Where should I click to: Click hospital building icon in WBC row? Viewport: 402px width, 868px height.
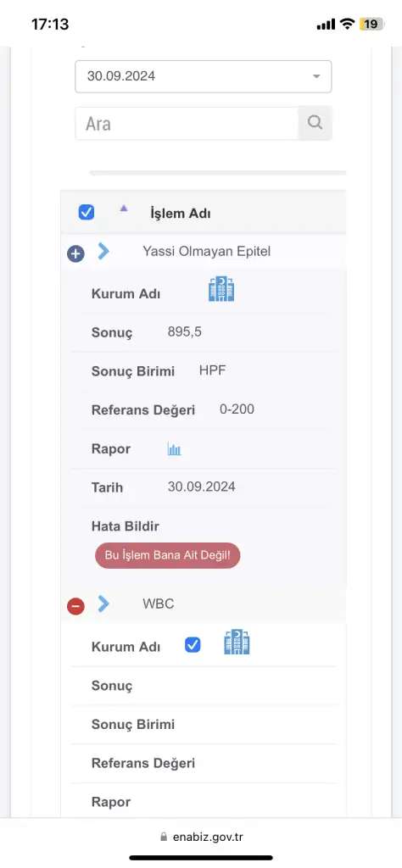(237, 642)
